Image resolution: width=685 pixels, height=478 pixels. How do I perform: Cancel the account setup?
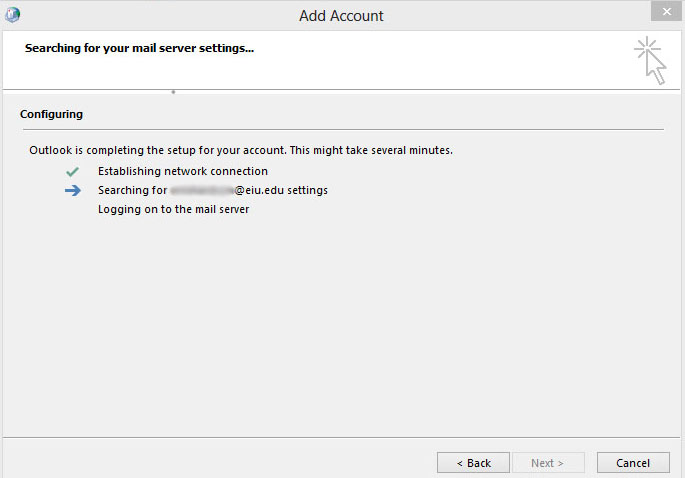tap(633, 463)
